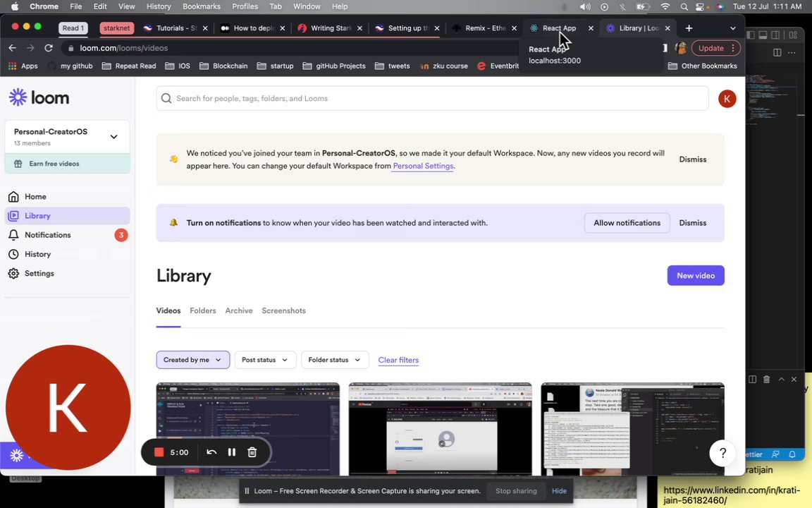Switch to the Folders tab
This screenshot has width=812, height=508.
[x=202, y=310]
